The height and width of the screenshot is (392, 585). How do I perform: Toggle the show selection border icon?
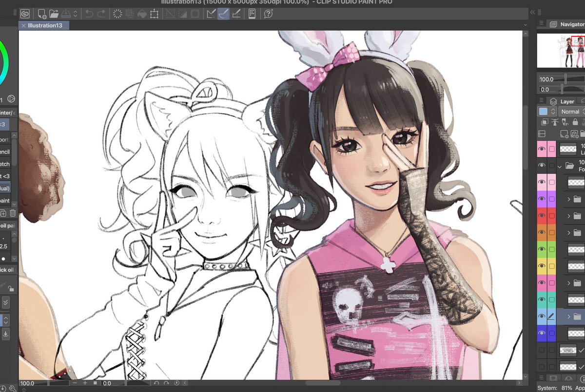pyautogui.click(x=195, y=14)
